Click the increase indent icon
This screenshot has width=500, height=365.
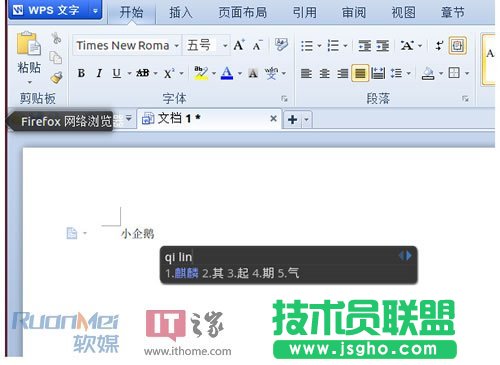point(383,46)
